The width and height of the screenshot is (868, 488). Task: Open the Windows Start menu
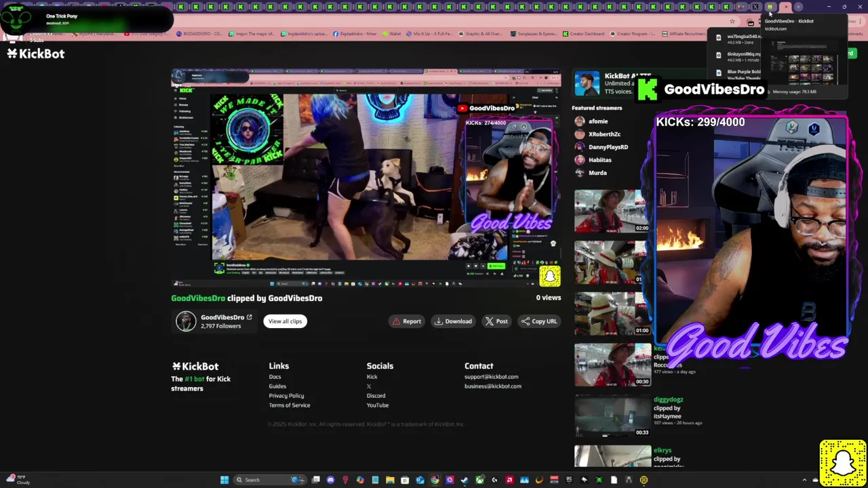(224, 480)
